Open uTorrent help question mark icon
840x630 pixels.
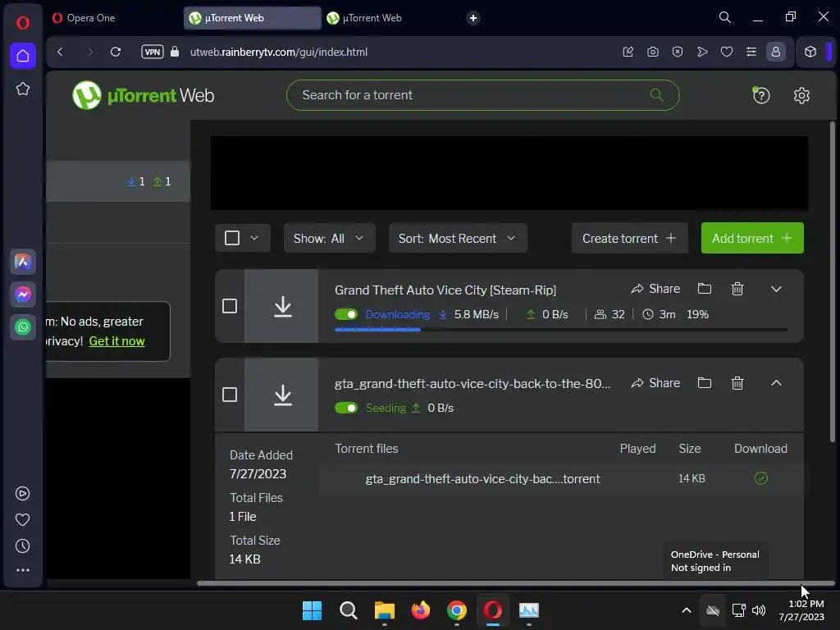(x=760, y=95)
